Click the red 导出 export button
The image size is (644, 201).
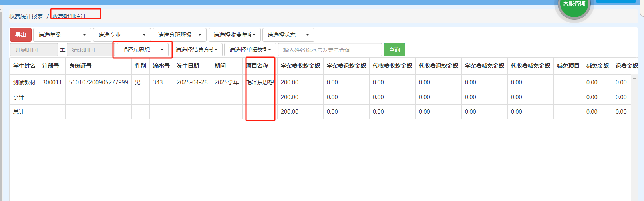click(20, 35)
